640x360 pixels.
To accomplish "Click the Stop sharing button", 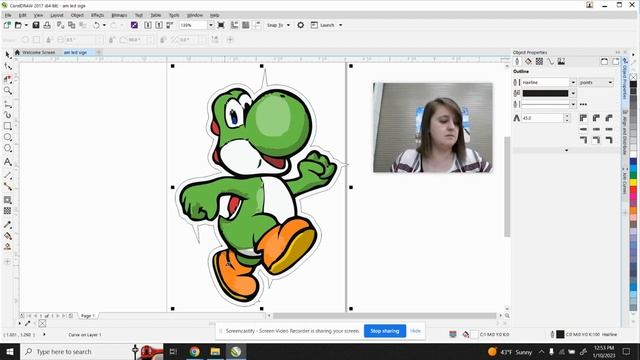I will (x=384, y=331).
